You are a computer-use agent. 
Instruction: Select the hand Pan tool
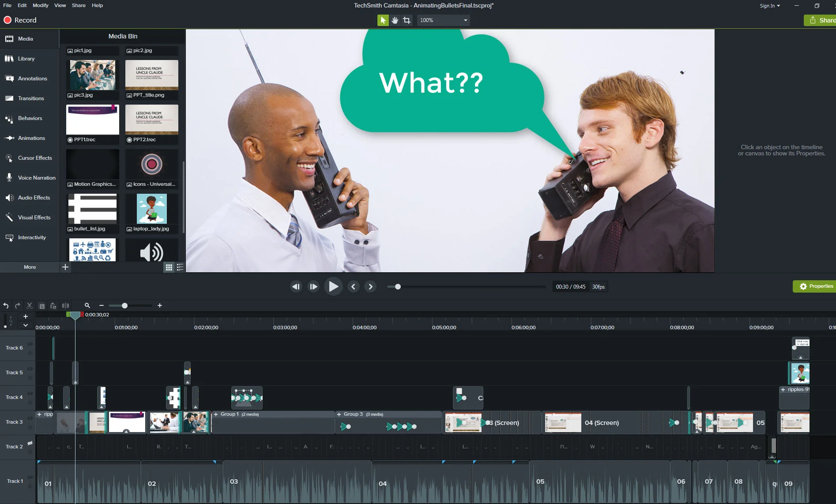pos(395,20)
